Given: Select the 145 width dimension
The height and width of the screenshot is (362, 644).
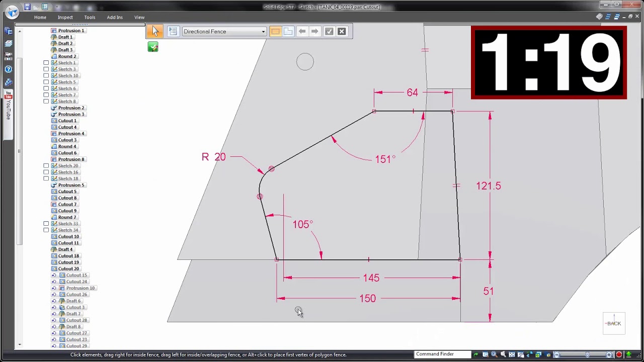Looking at the screenshot, I should (371, 278).
